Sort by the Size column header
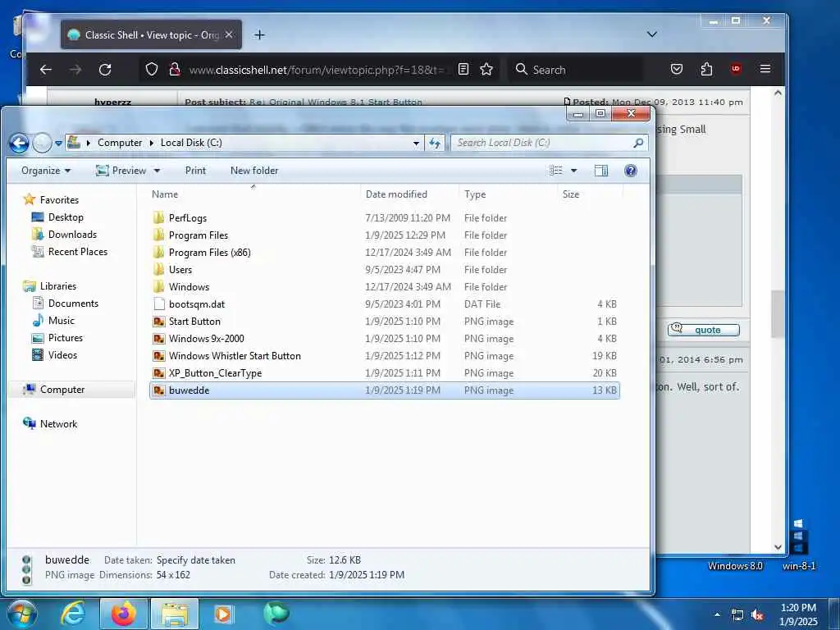The image size is (840, 630). coord(571,194)
